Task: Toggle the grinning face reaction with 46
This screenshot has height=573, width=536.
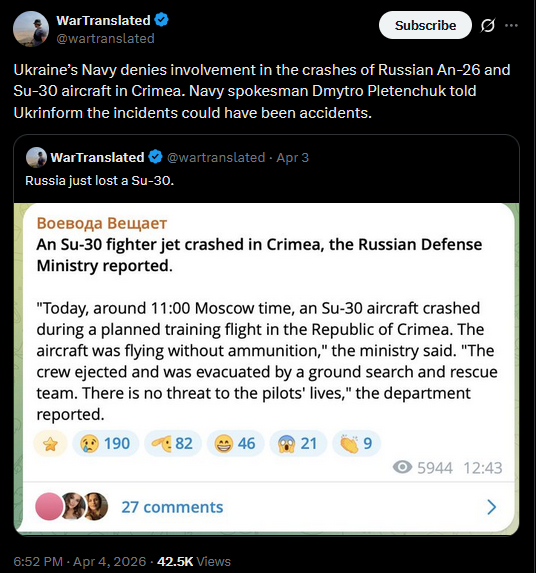Action: tap(235, 444)
